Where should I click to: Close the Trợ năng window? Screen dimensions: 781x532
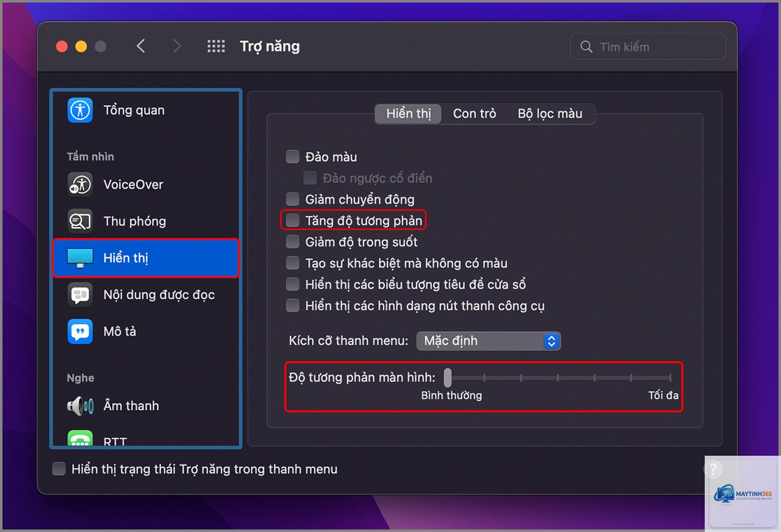coord(62,46)
